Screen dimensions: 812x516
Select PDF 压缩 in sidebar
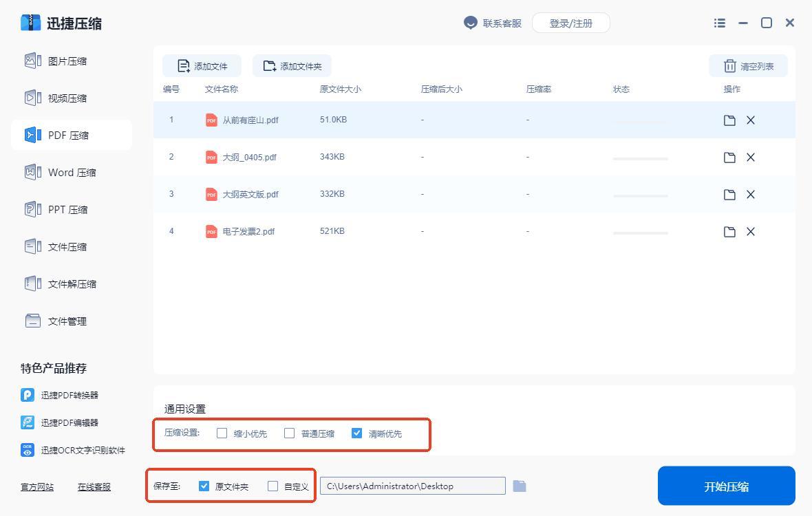[72, 135]
